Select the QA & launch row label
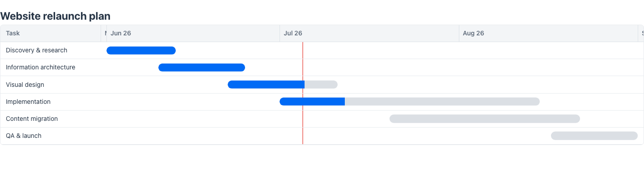The height and width of the screenshot is (188, 644). 24,136
